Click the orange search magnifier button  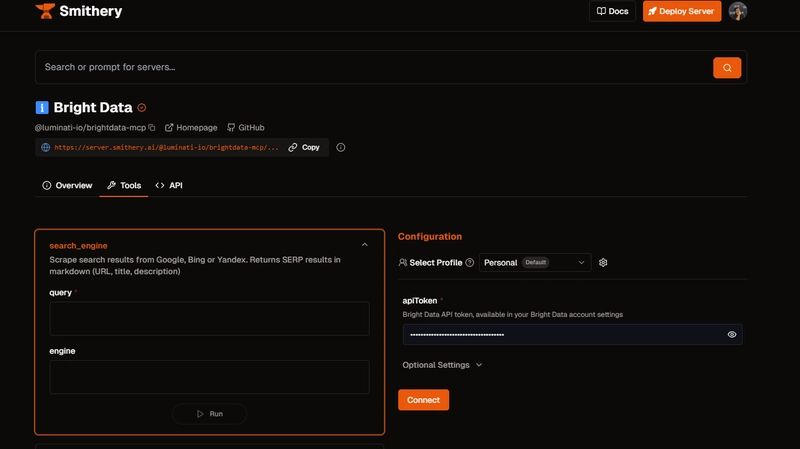pyautogui.click(x=727, y=67)
